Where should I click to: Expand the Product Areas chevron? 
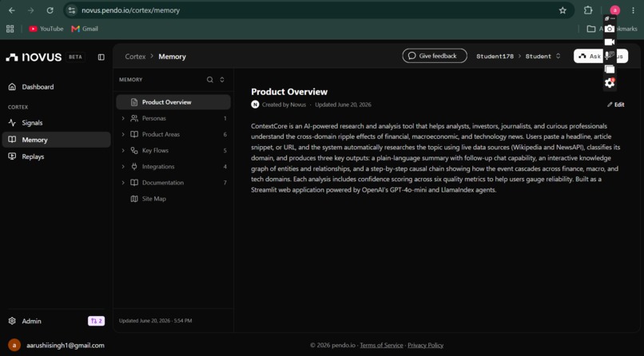click(x=123, y=134)
